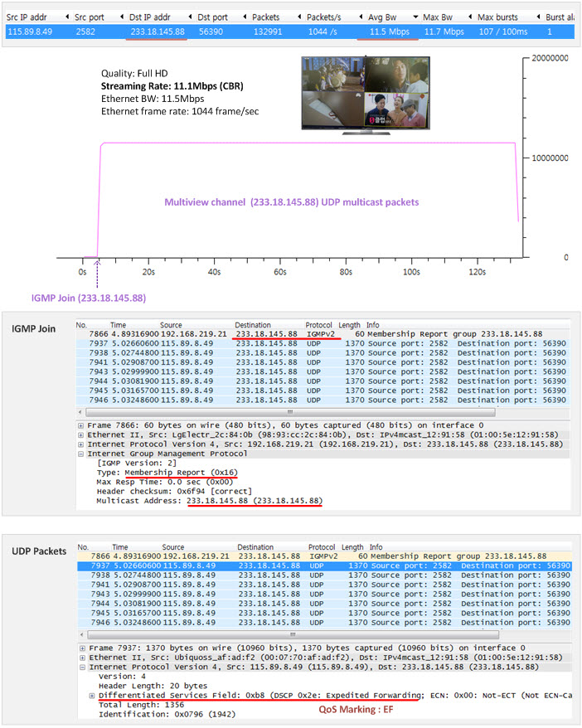Select the Total Length: 1356 line
Screen dimensions: 582x728
(x=141, y=705)
